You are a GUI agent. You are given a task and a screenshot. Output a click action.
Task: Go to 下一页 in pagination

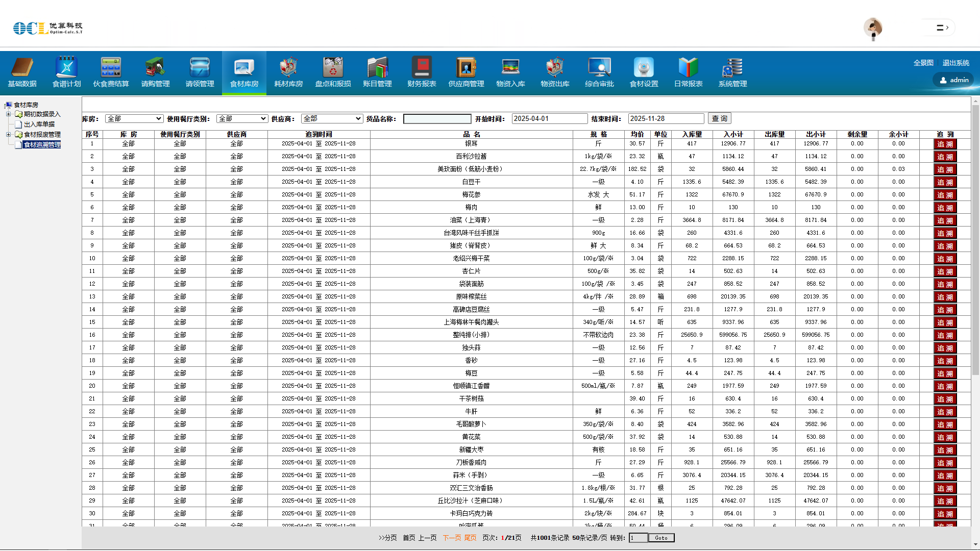[452, 538]
